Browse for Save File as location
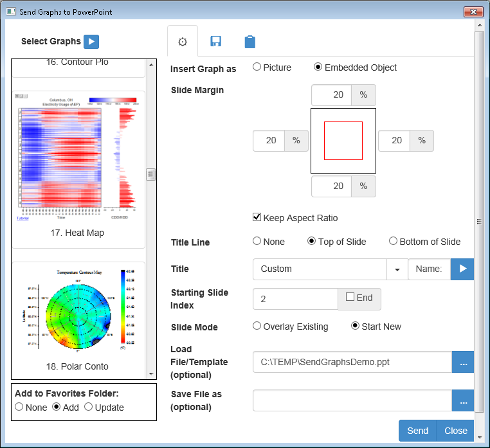Screen dimensions: 490x448 coord(463,400)
